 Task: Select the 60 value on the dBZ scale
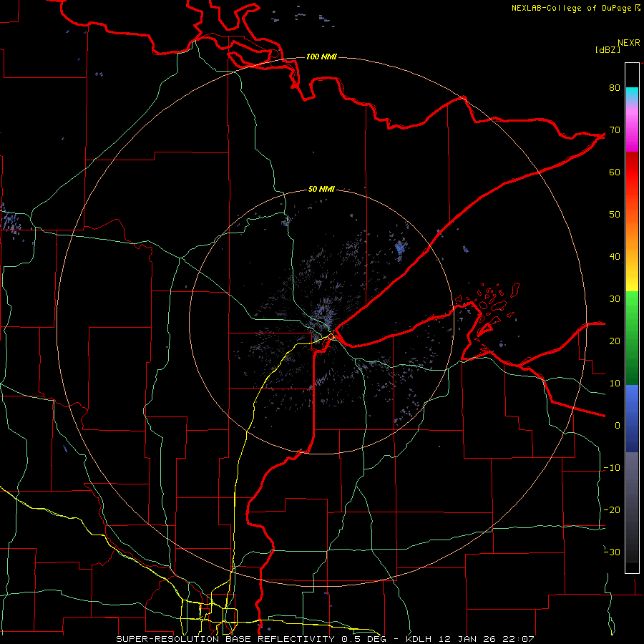click(615, 172)
